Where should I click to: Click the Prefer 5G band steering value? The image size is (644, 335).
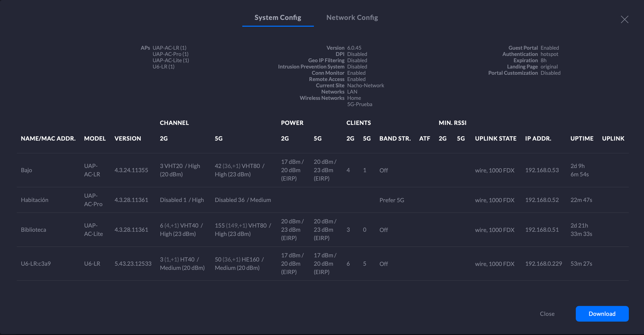click(x=392, y=200)
